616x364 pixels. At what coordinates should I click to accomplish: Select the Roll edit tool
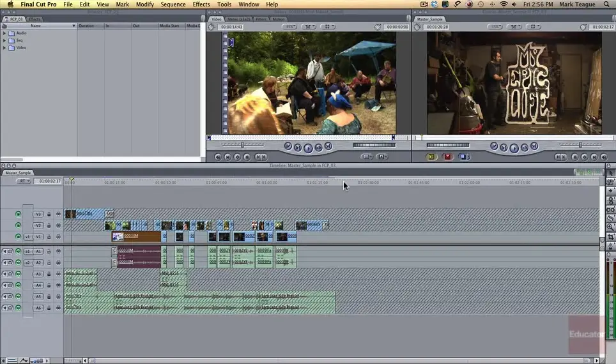pyautogui.click(x=610, y=201)
